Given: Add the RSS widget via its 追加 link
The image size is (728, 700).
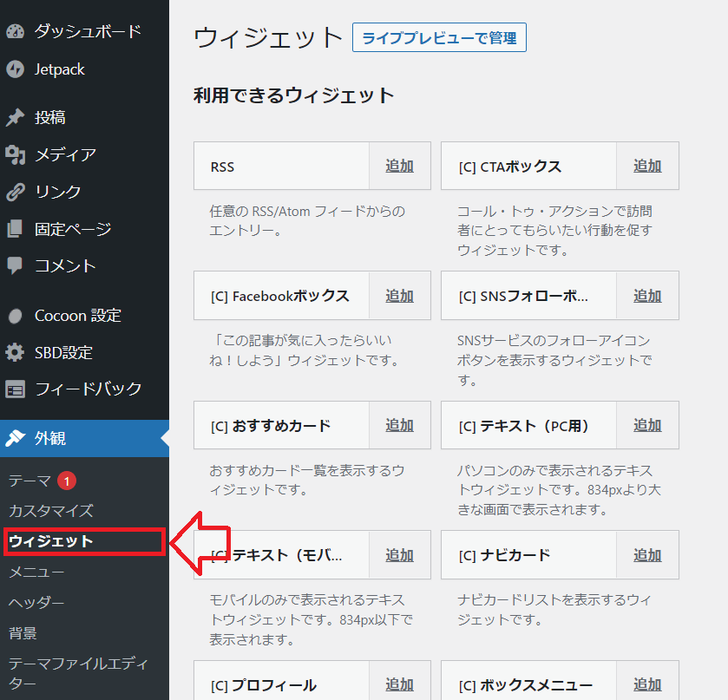Looking at the screenshot, I should coord(399,165).
